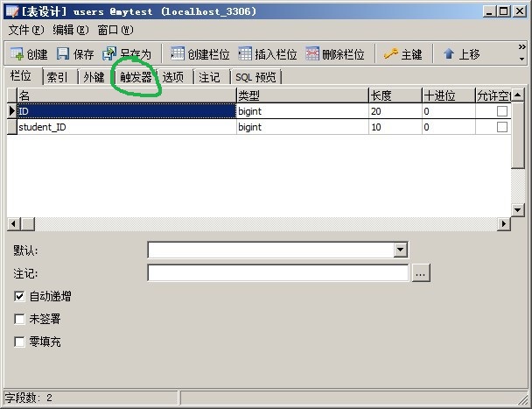
Task: Minimize the table design window
Action: (489, 11)
